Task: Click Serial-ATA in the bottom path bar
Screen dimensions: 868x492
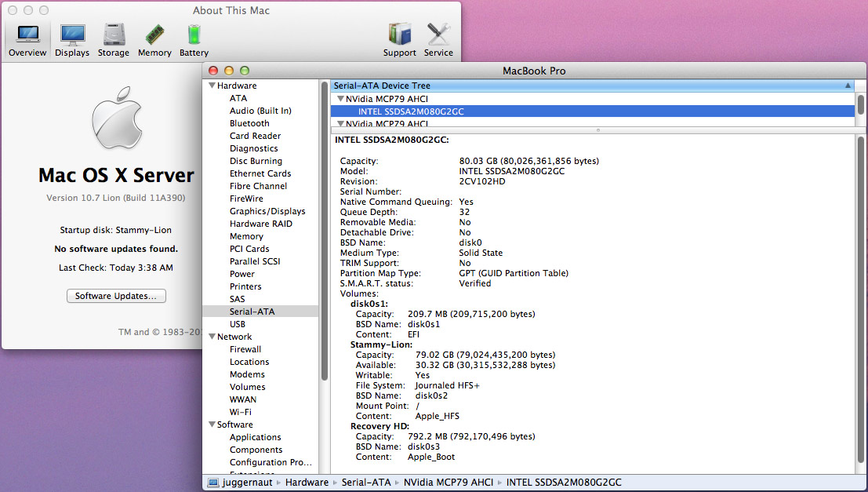Action: (366, 483)
